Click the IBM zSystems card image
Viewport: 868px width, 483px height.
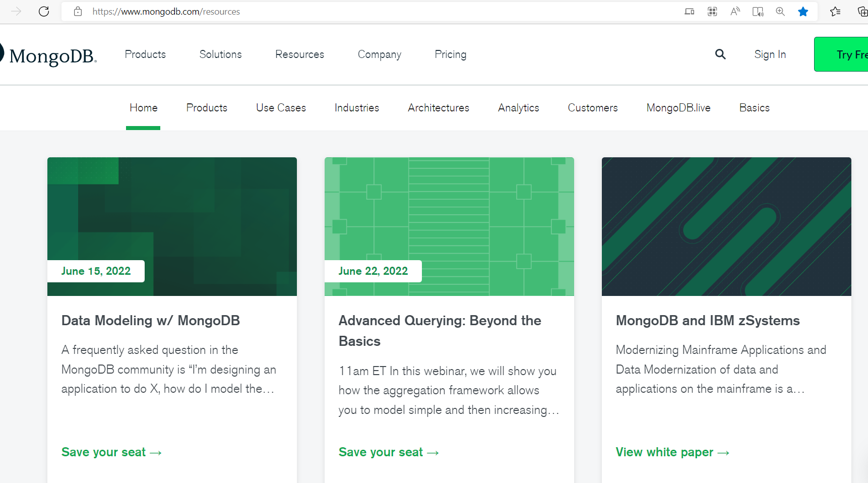coord(726,226)
